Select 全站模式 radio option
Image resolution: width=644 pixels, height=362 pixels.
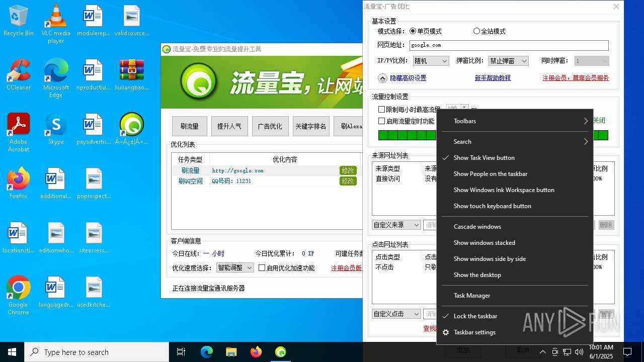490,31
